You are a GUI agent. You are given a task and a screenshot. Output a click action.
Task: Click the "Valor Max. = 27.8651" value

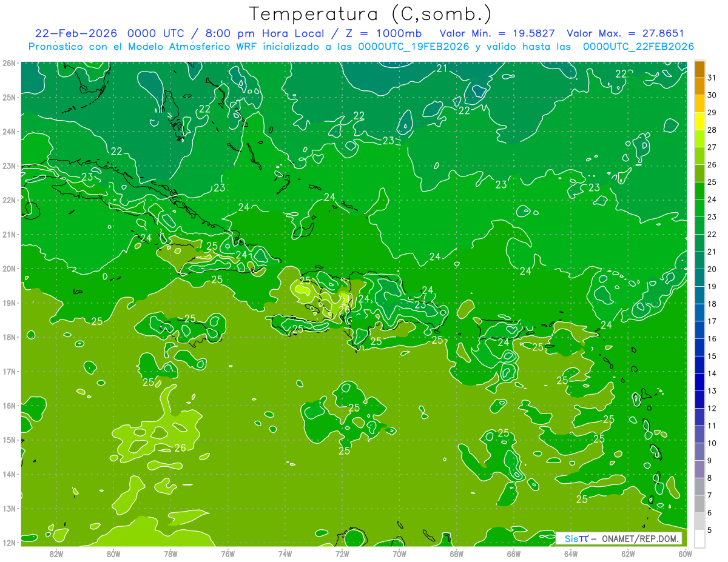click(x=625, y=33)
